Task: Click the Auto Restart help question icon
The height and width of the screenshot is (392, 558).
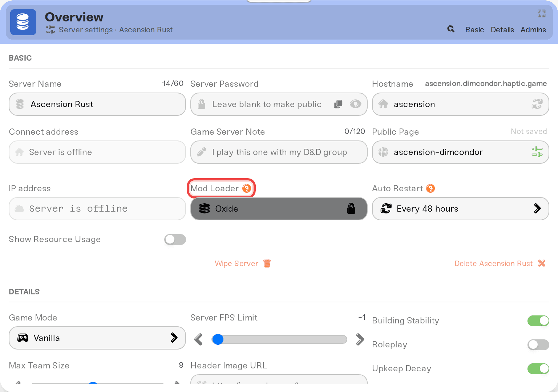Action: pos(430,188)
